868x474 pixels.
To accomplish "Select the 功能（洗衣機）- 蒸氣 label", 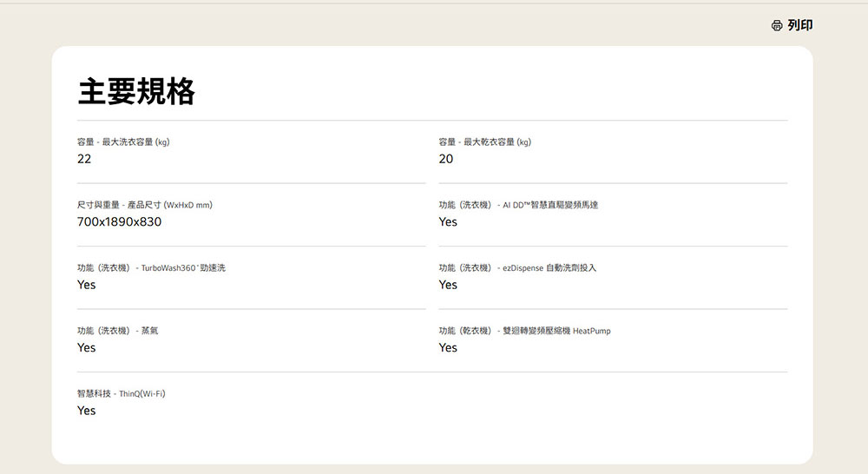I will 117,331.
